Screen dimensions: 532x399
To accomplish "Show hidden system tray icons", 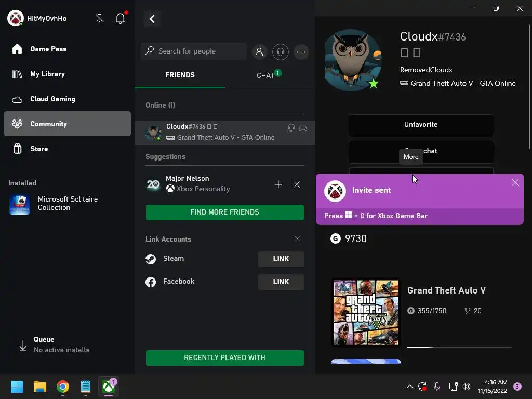I will [410, 387].
